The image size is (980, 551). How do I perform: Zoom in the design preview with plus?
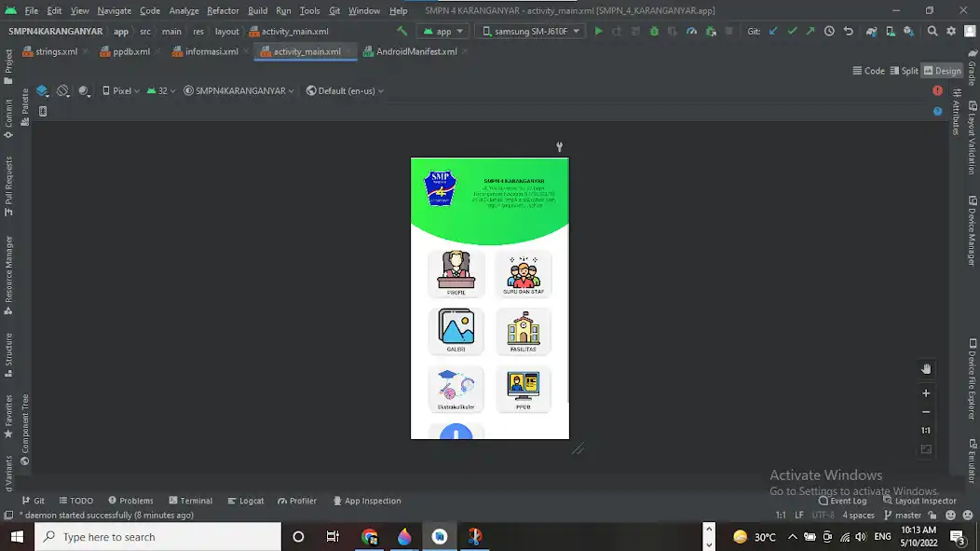[x=926, y=393]
